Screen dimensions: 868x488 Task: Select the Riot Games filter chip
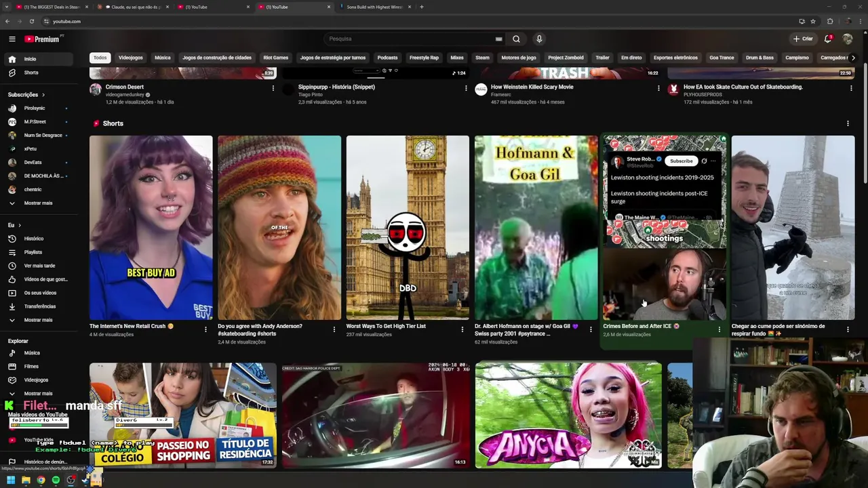tap(276, 58)
